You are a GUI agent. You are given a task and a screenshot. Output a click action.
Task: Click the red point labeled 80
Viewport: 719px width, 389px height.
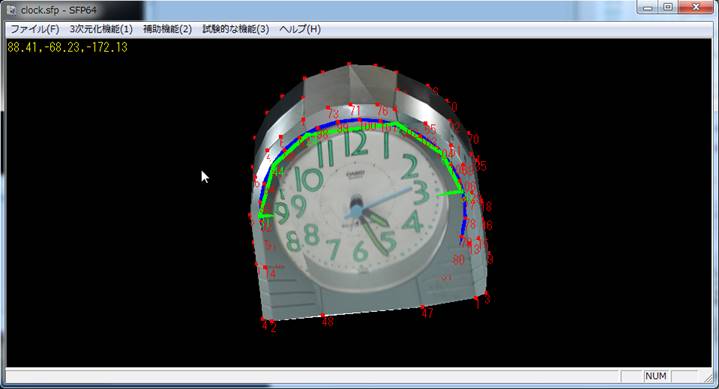tap(459, 260)
